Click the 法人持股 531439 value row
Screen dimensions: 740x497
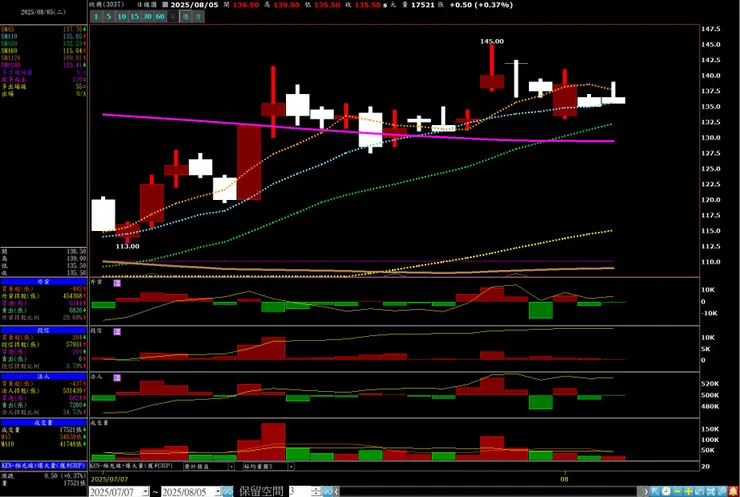pos(43,391)
